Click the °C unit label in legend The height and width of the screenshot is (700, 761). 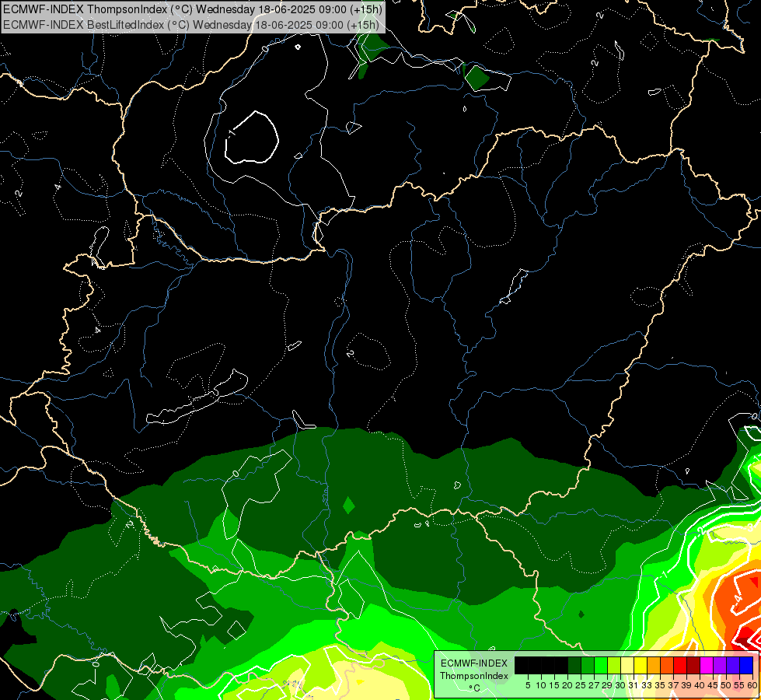(x=475, y=688)
